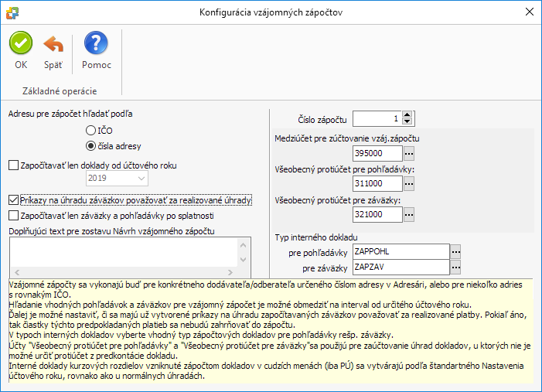Viewport: 542px width, 392px height.
Task: Go back using the Späť arrow icon
Action: (53, 44)
